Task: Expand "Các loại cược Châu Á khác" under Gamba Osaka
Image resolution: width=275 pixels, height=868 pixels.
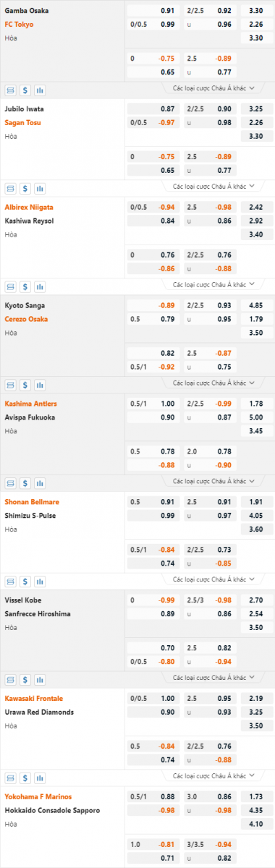Action: (218, 88)
